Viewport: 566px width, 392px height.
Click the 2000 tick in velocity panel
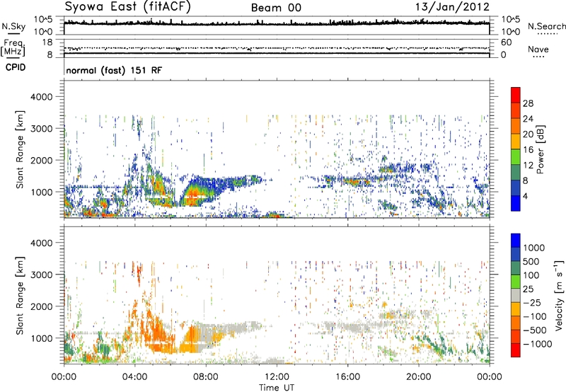[41, 306]
